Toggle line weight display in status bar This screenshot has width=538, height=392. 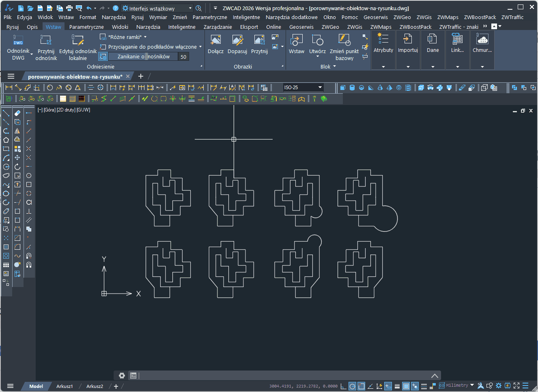pyautogui.click(x=397, y=386)
